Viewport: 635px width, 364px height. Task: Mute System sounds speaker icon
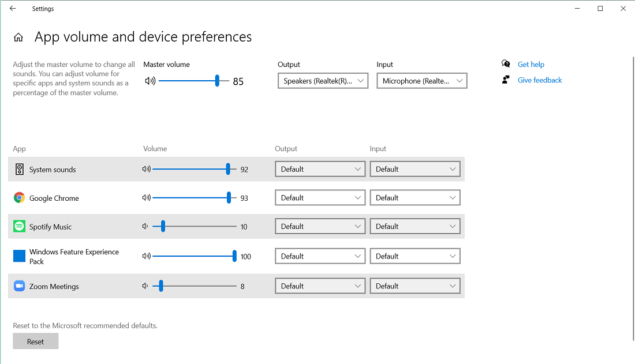click(146, 169)
